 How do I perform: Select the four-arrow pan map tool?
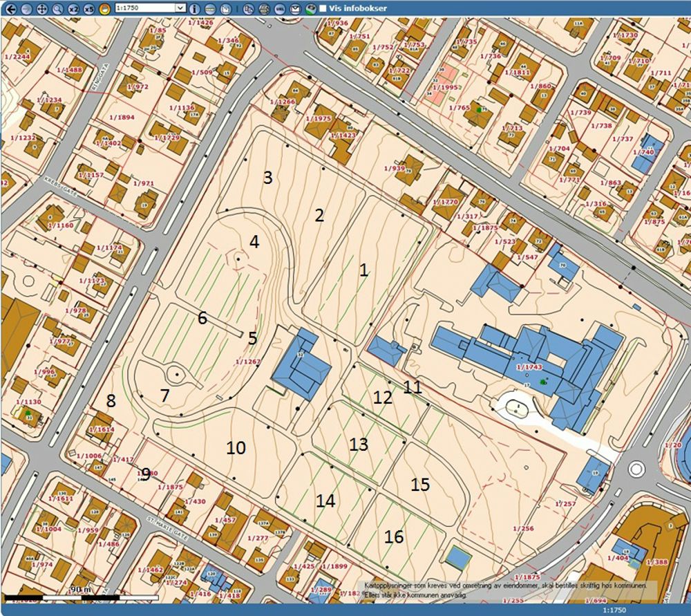coord(41,8)
